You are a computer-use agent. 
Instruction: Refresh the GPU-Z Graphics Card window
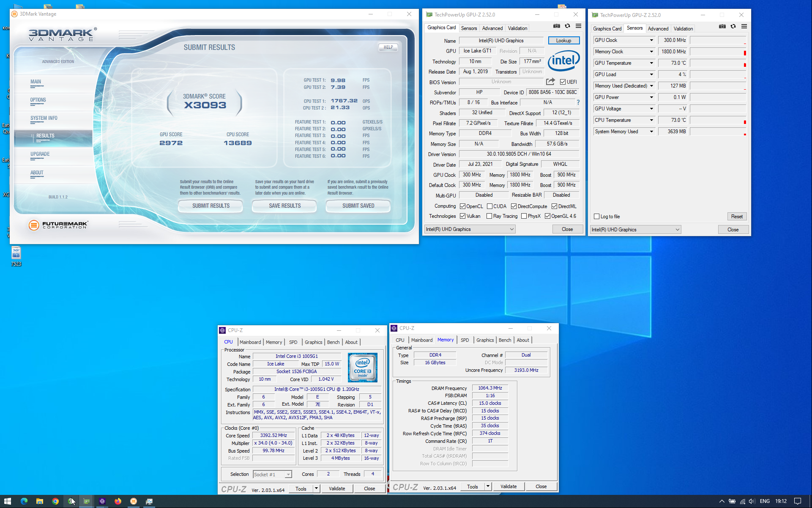pyautogui.click(x=567, y=26)
